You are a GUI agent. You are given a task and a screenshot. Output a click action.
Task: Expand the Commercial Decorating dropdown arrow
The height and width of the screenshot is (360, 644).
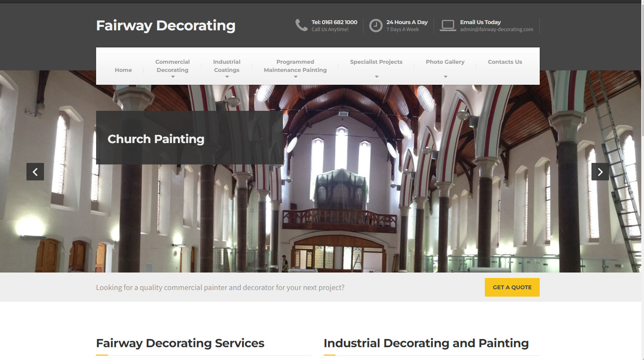(172, 77)
